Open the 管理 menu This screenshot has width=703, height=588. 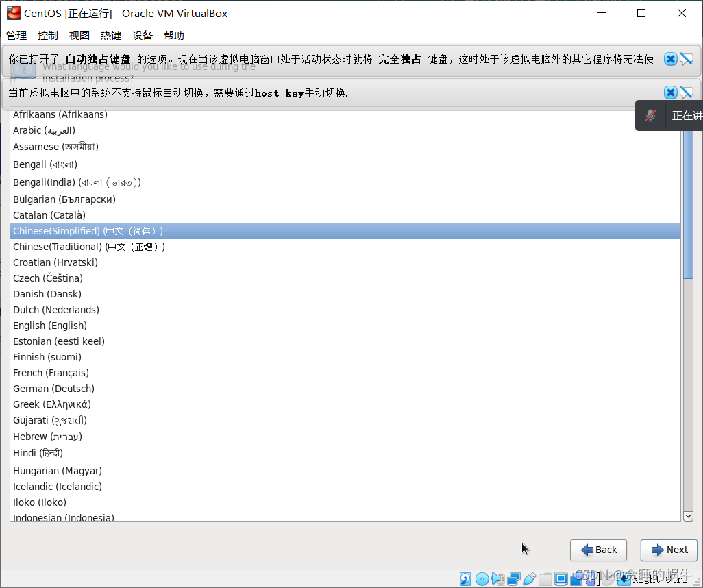click(x=16, y=36)
